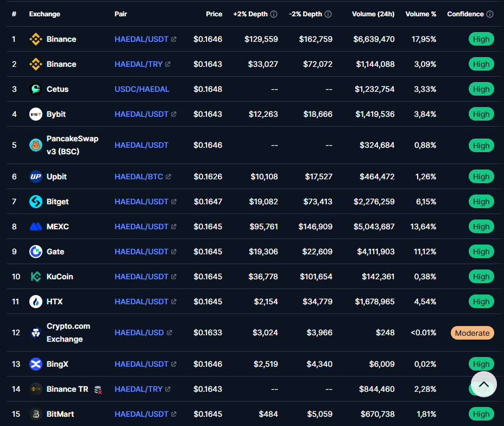Sort by the Price column header
Viewport: 504px width, 426px height.
pos(214,14)
